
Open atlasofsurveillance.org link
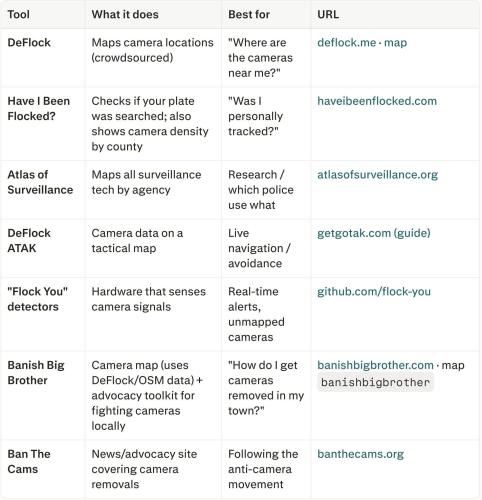(377, 175)
